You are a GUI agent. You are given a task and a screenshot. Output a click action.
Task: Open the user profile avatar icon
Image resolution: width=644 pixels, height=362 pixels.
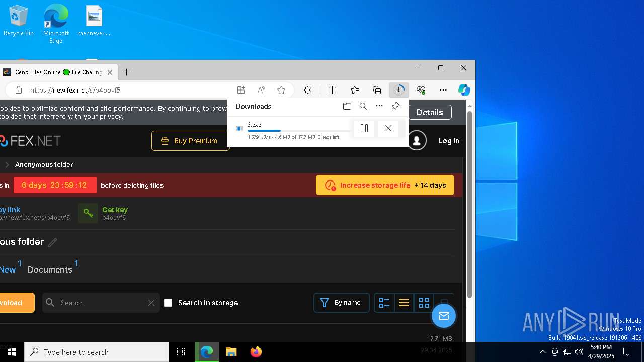(x=417, y=141)
